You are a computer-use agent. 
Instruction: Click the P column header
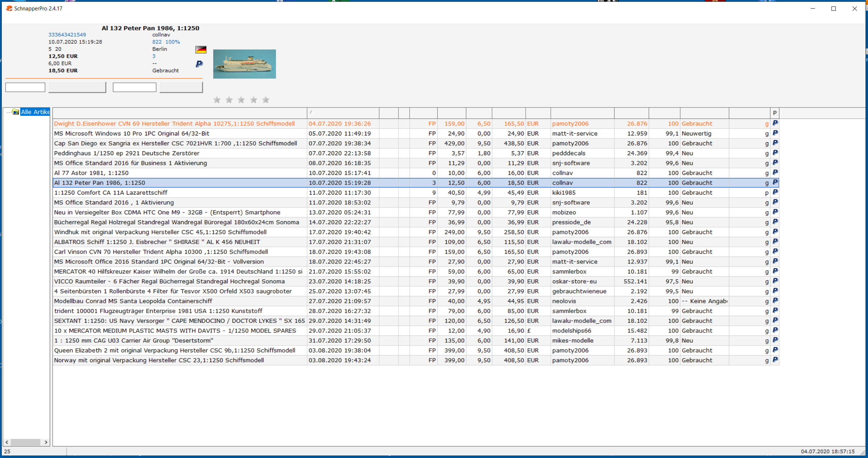(774, 113)
